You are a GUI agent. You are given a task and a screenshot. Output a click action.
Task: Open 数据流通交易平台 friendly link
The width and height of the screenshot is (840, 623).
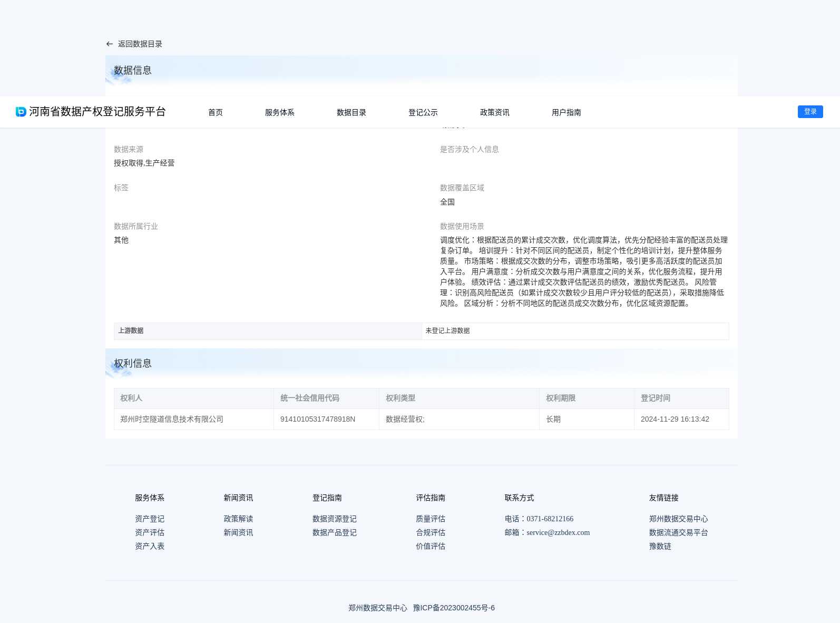point(679,533)
